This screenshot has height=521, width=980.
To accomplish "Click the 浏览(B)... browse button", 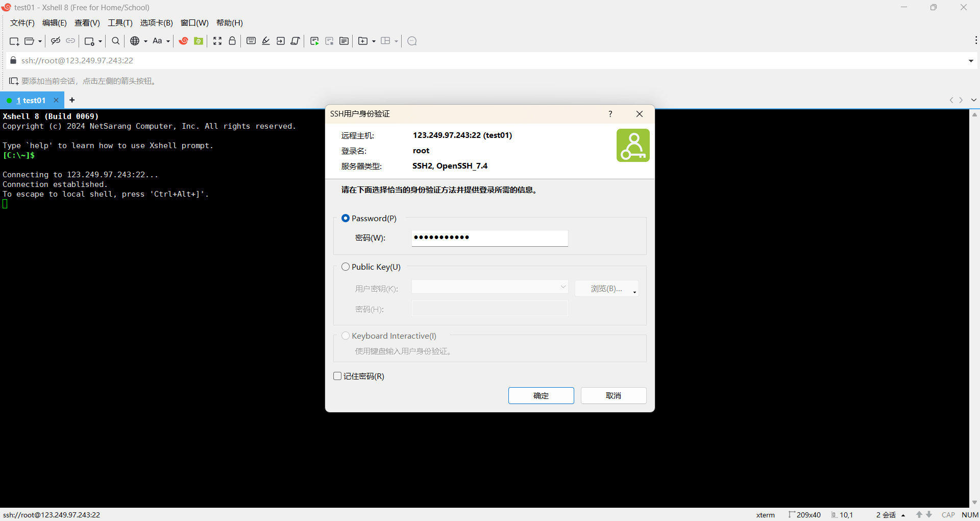I will tap(606, 289).
